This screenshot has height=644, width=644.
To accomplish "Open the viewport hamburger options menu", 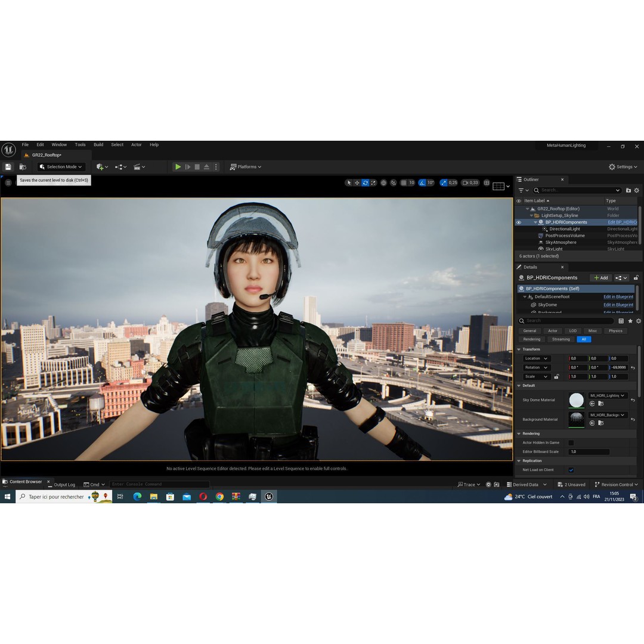I will tap(8, 182).
